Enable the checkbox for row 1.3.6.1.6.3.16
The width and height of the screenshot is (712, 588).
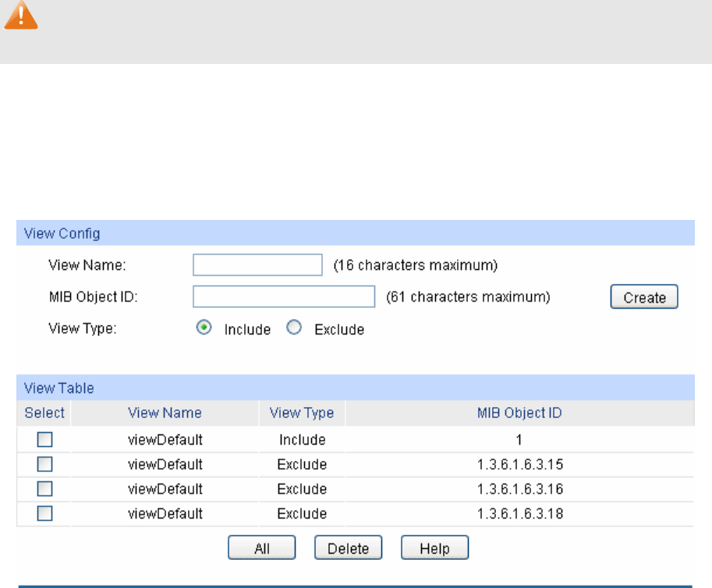coord(45,489)
